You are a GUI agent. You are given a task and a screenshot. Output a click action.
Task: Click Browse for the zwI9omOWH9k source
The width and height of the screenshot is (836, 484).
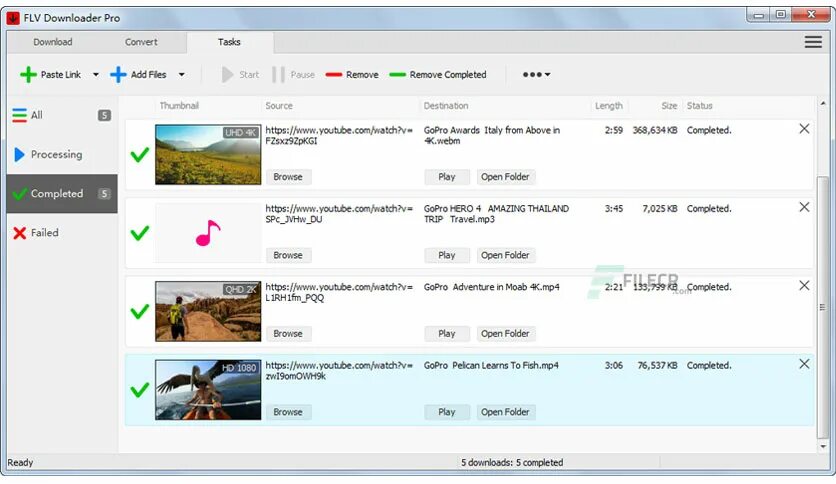click(288, 412)
